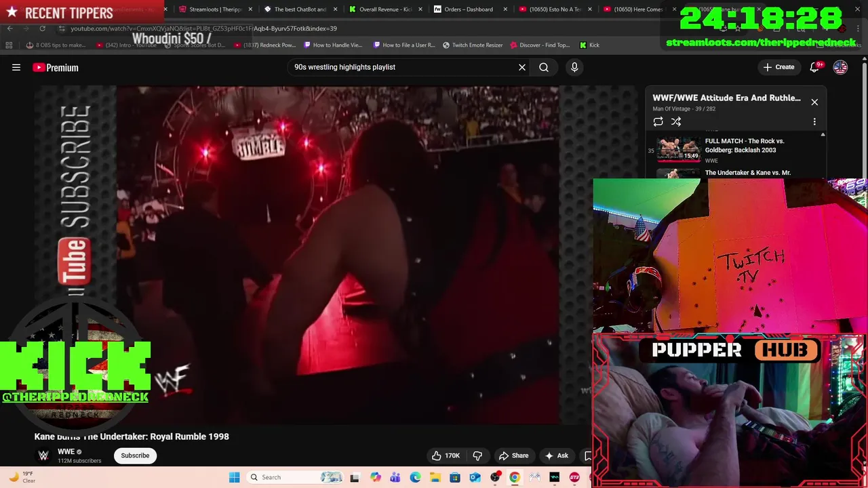Close the Overall Revenue Kick tab
Viewport: 868px width, 488px height.
[420, 9]
